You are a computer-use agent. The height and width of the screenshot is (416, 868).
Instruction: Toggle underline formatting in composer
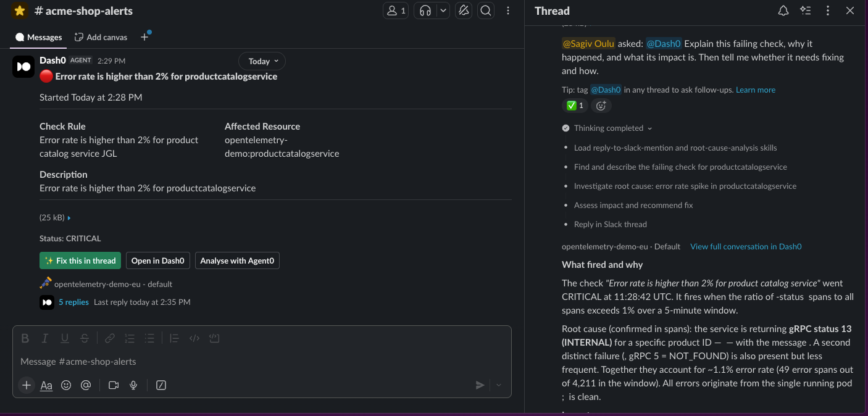coord(65,338)
